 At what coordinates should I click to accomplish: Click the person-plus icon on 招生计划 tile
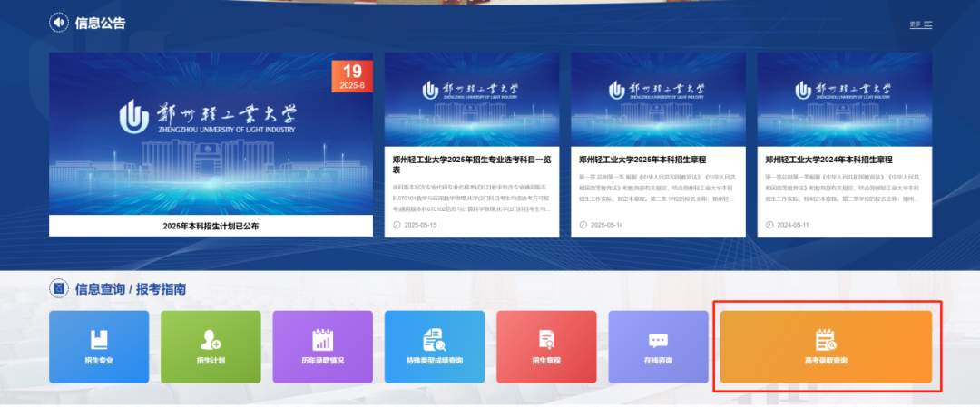[211, 340]
